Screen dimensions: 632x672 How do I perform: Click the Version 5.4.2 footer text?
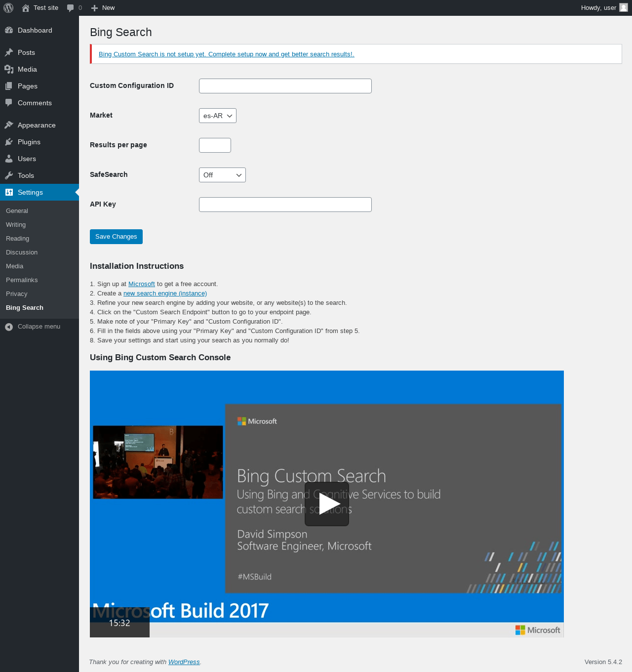click(603, 662)
